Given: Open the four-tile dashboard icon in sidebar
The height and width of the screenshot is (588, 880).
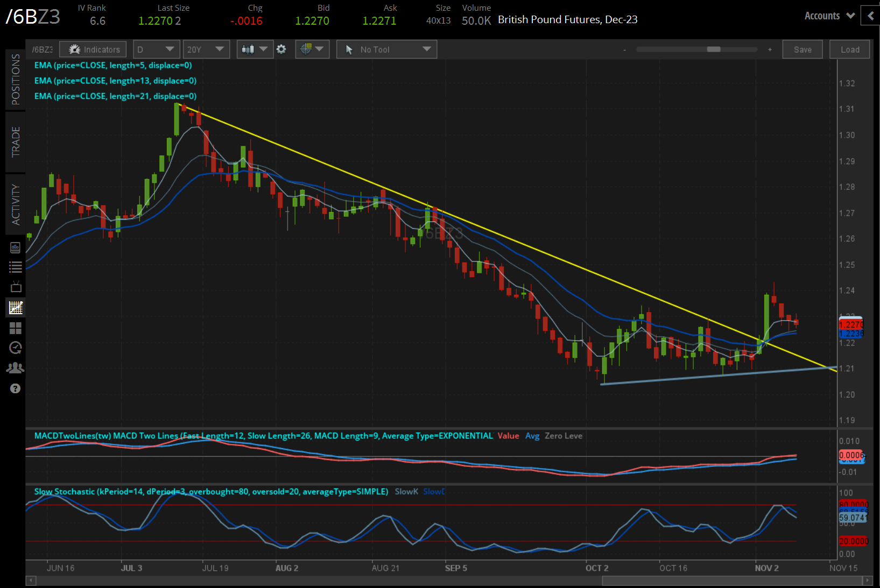Looking at the screenshot, I should [x=15, y=328].
